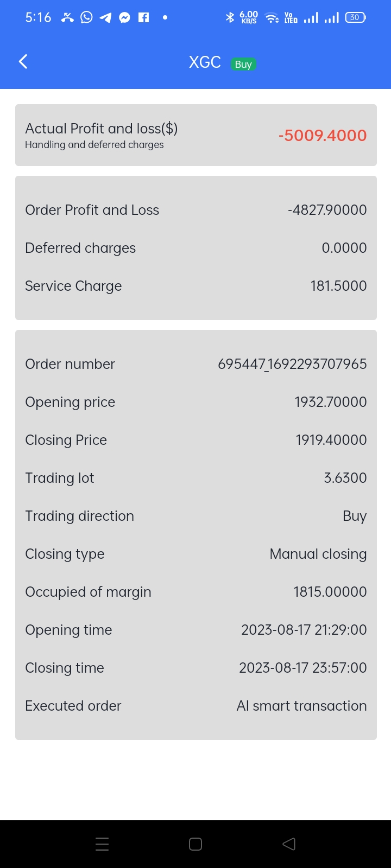391x868 pixels.
Task: Tap the XGC title in the header
Action: click(x=205, y=62)
